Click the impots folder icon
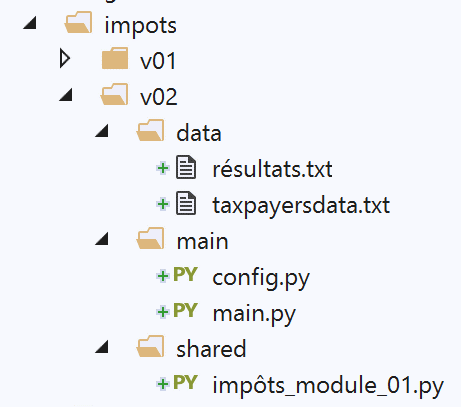 (78, 23)
